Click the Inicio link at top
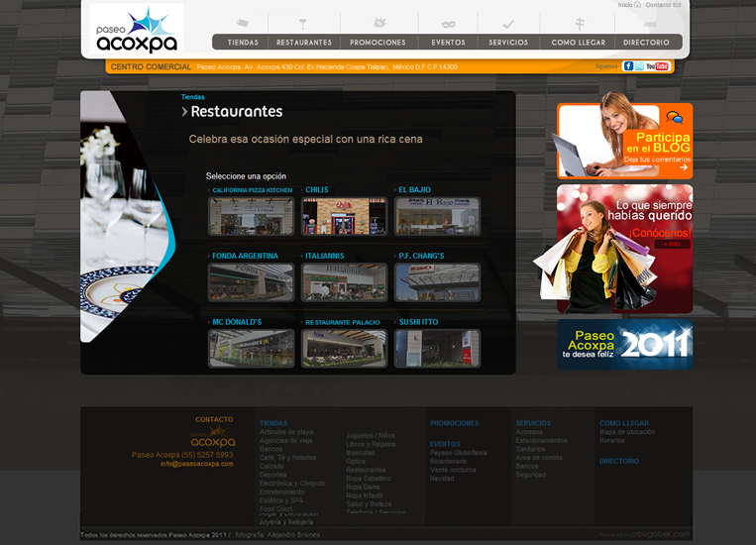756x545 pixels. click(x=625, y=5)
